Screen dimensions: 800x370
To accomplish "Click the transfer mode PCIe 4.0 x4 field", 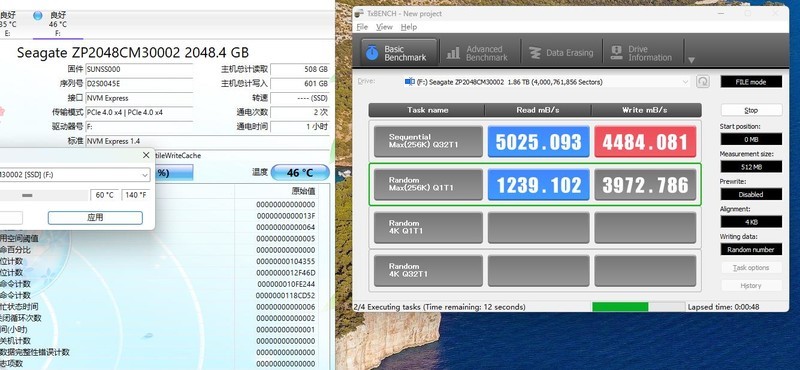I will coord(139,112).
